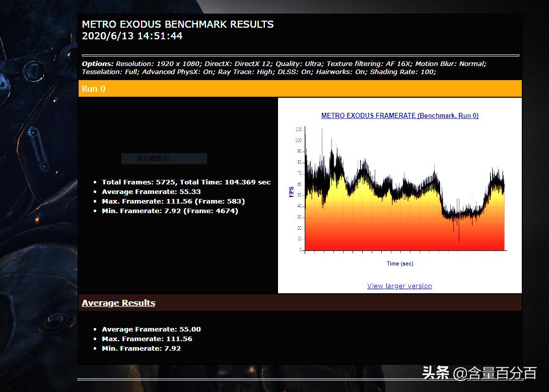Click the date 2020/6/13 14:51:44 text
The width and height of the screenshot is (549, 392).
(x=132, y=36)
